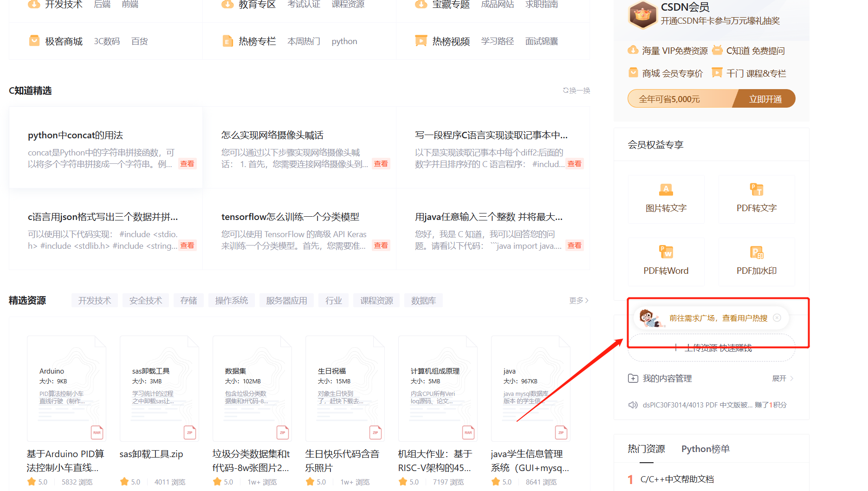
Task: Open the PDF转Word tool icon
Action: [666, 252]
